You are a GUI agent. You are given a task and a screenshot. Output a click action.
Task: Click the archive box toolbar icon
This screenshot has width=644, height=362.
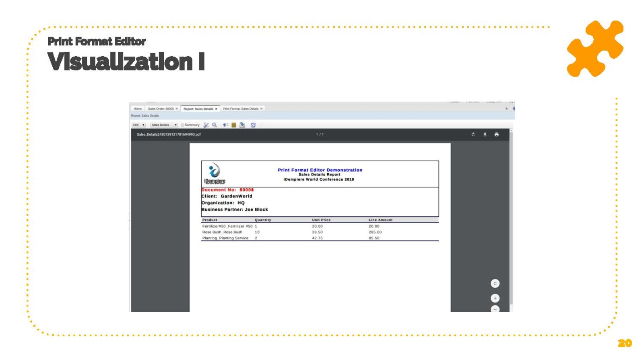(x=234, y=125)
